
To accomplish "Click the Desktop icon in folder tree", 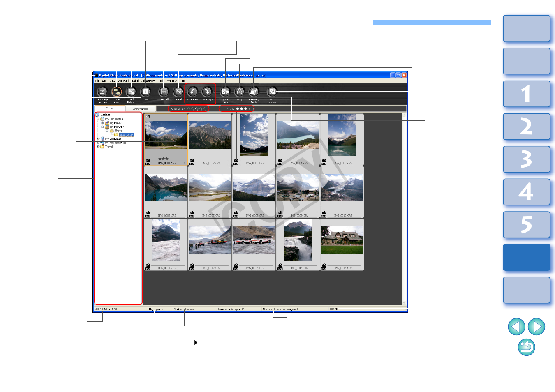I will click(x=98, y=115).
